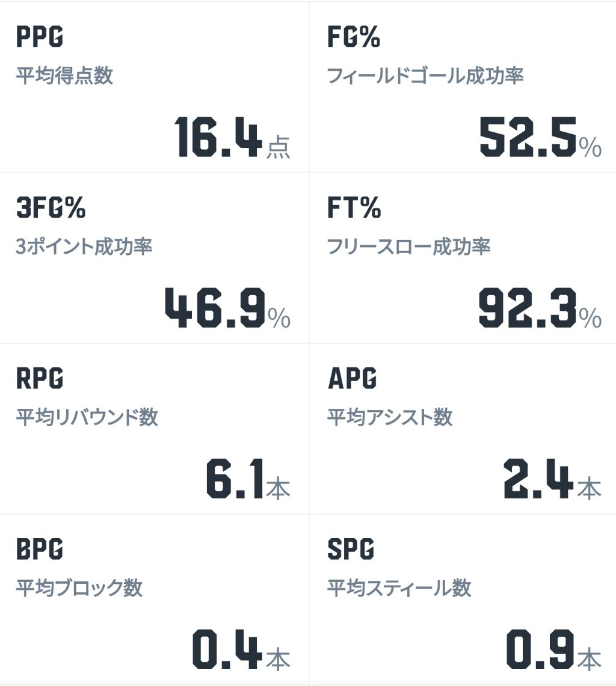Select the 0.9 steals value
Image resolution: width=616 pixels, height=686 pixels.
[x=540, y=650]
